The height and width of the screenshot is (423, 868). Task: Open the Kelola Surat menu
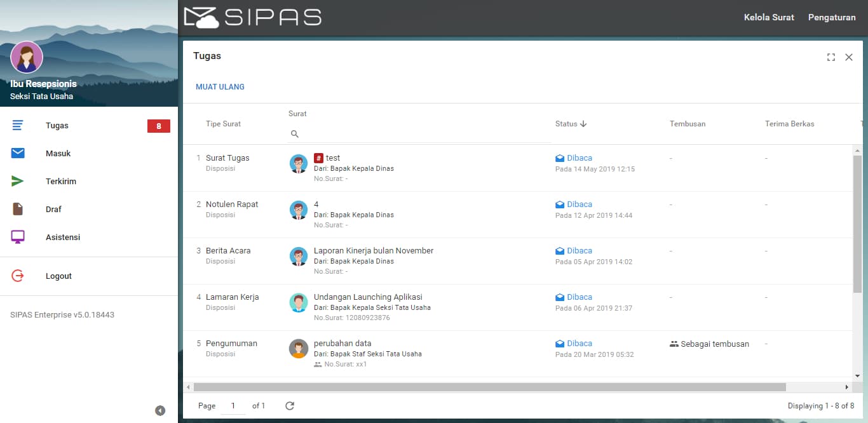769,18
